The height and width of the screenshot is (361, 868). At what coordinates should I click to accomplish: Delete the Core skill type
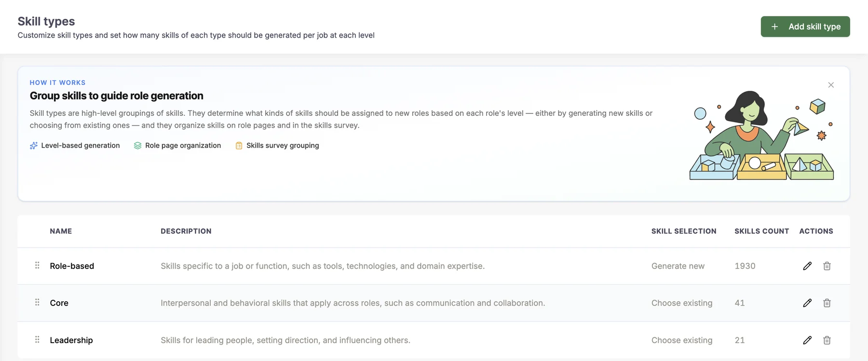[827, 303]
